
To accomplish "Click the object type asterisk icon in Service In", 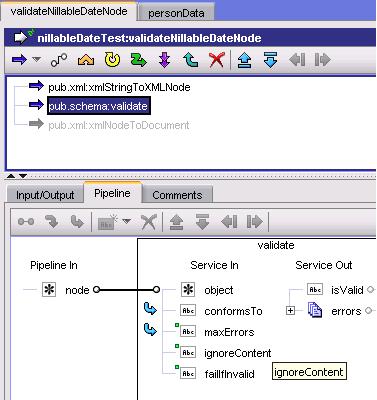I will click(188, 290).
